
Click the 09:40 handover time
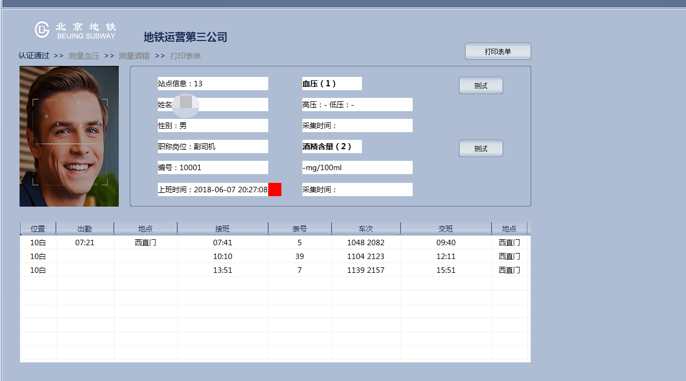pyautogui.click(x=445, y=243)
